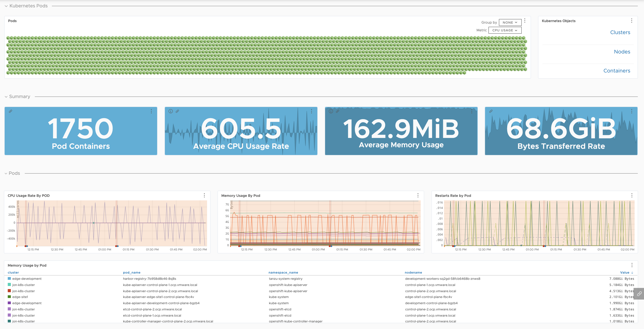The height and width of the screenshot is (329, 644).
Task: Click red swatch for kube-apiserver-control-plane-2 row
Action: click(x=9, y=291)
